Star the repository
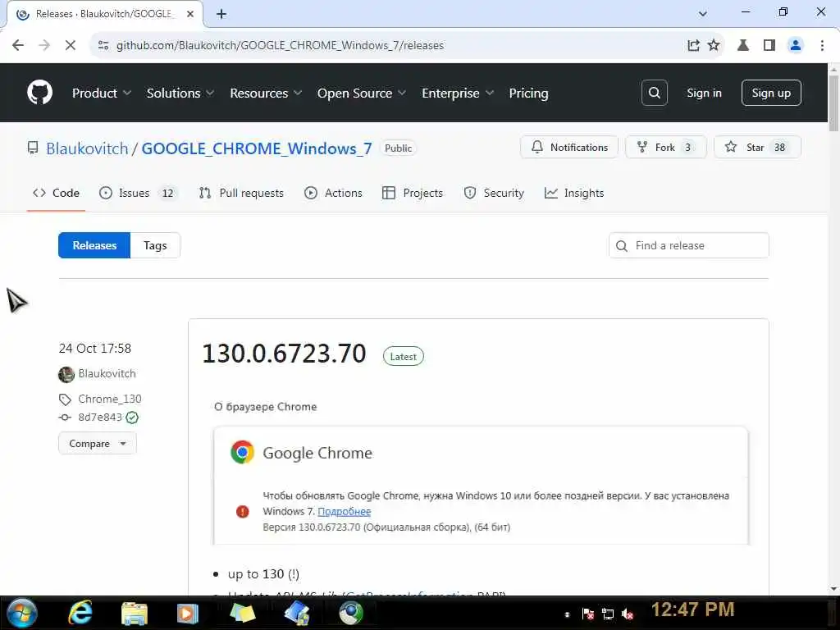840x630 pixels. point(757,148)
